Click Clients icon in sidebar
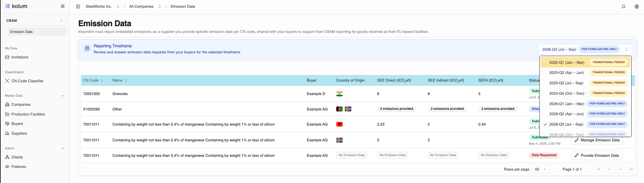 click(x=7, y=157)
